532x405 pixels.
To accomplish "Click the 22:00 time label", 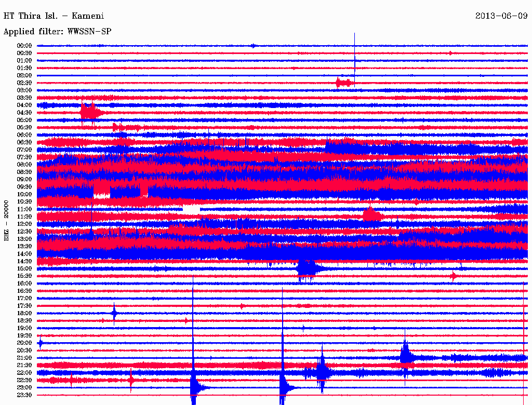I will pyautogui.click(x=24, y=372).
